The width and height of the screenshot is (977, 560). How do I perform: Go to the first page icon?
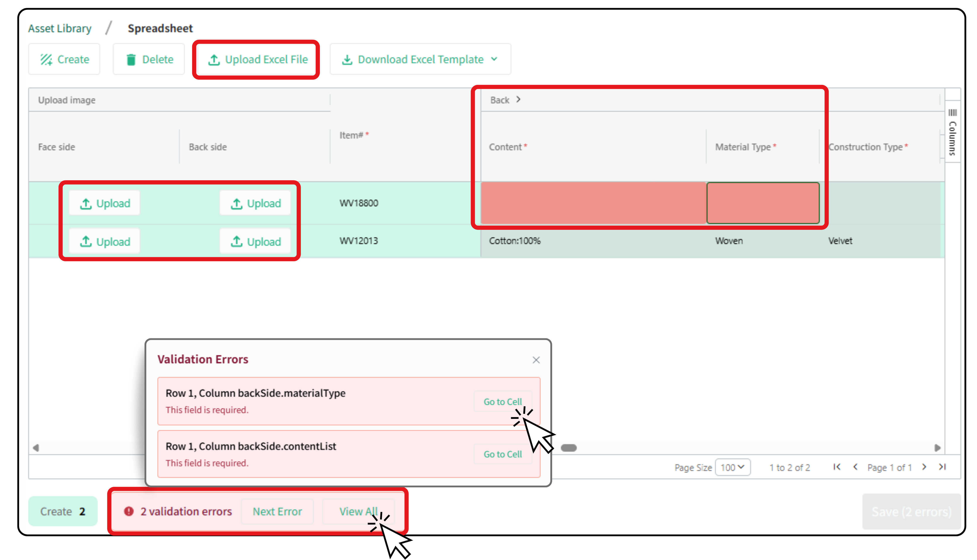click(x=837, y=467)
